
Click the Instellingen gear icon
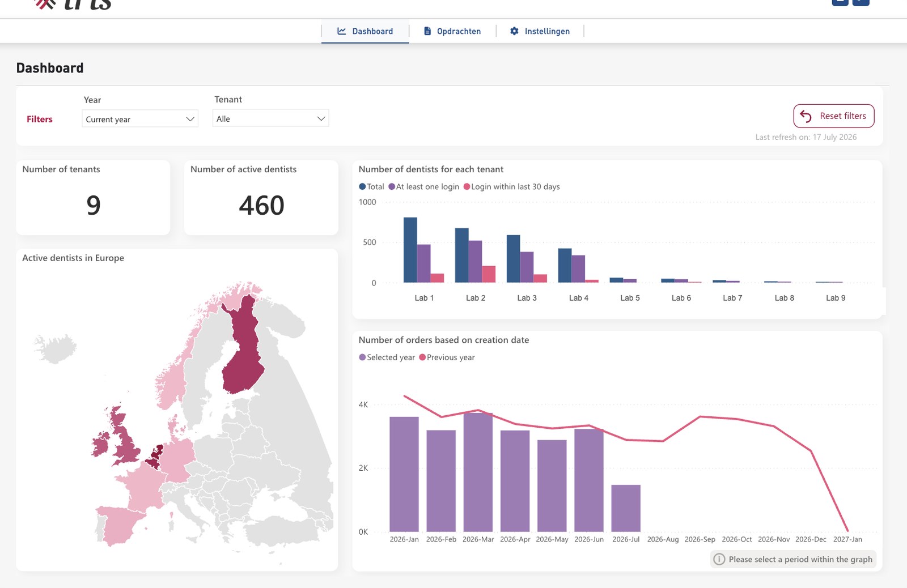[x=514, y=31]
